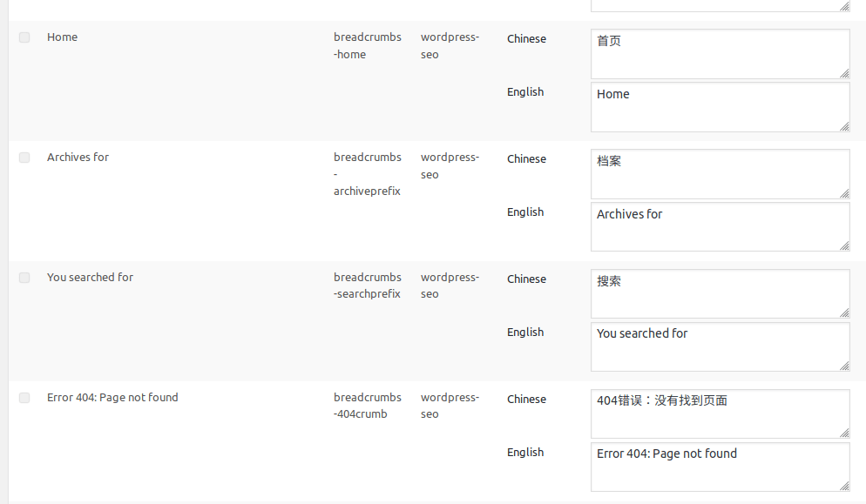Select the Archives for row checkbox
Image resolution: width=866 pixels, height=504 pixels.
click(x=24, y=158)
